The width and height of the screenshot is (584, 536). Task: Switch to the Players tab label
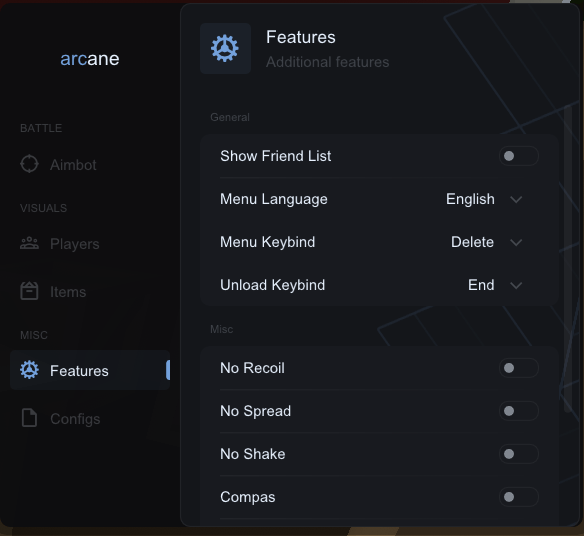pyautogui.click(x=75, y=244)
